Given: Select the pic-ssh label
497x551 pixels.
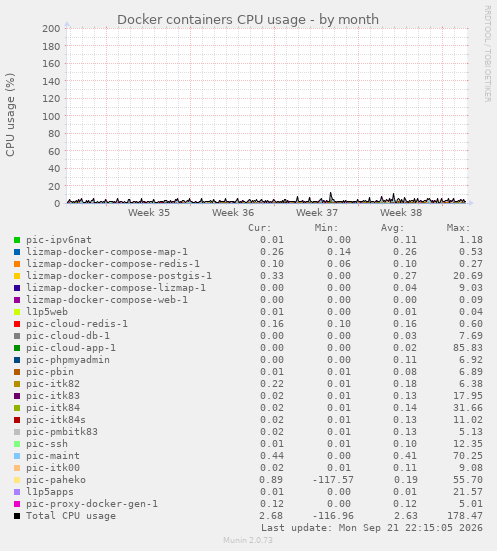Looking at the screenshot, I should pos(47,444).
